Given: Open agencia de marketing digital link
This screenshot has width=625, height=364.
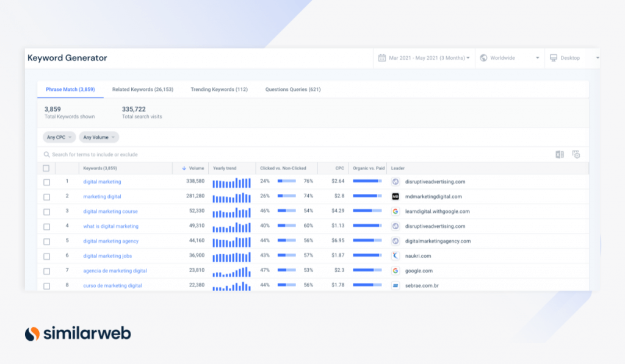Looking at the screenshot, I should pyautogui.click(x=115, y=271).
